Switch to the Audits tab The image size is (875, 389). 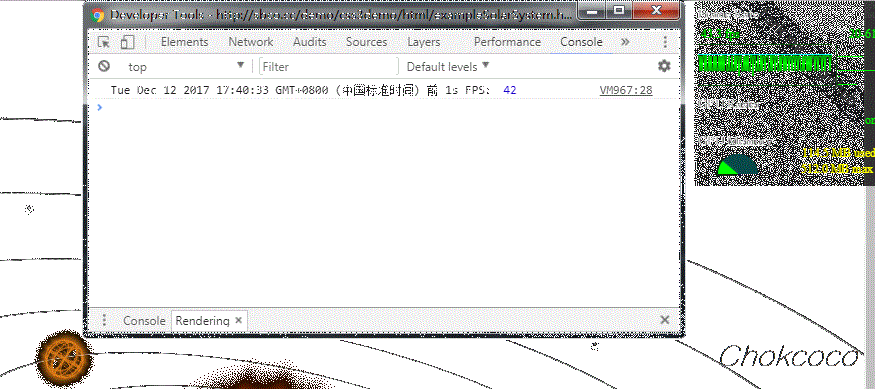coord(310,42)
